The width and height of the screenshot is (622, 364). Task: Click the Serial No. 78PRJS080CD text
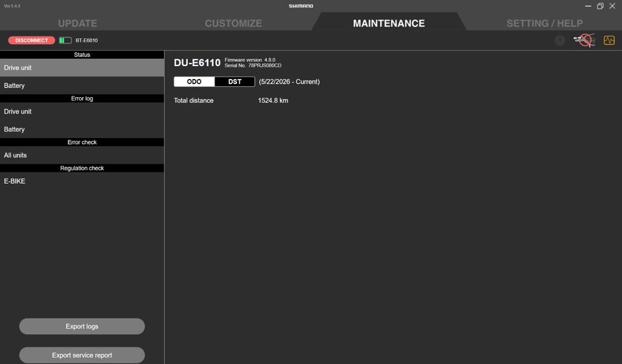[x=253, y=65]
